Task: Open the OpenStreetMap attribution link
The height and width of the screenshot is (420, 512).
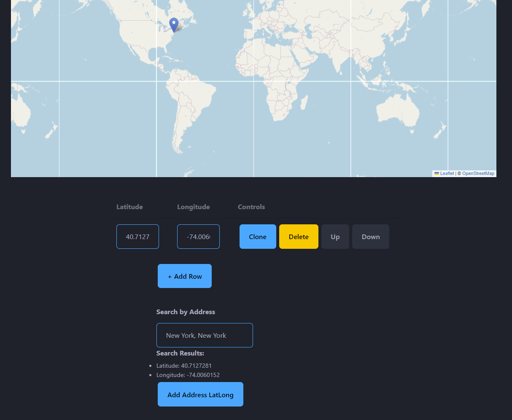Action: pyautogui.click(x=478, y=173)
